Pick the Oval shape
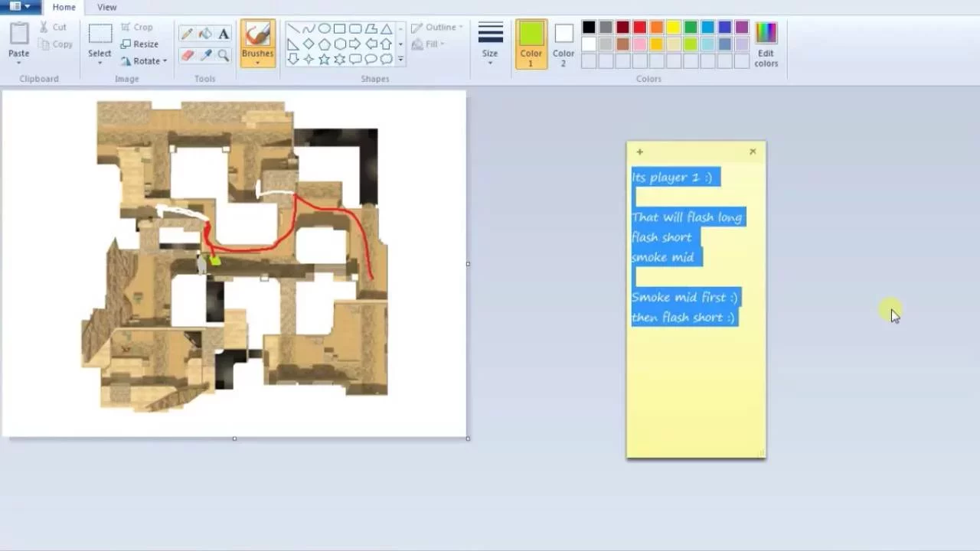 tap(325, 28)
